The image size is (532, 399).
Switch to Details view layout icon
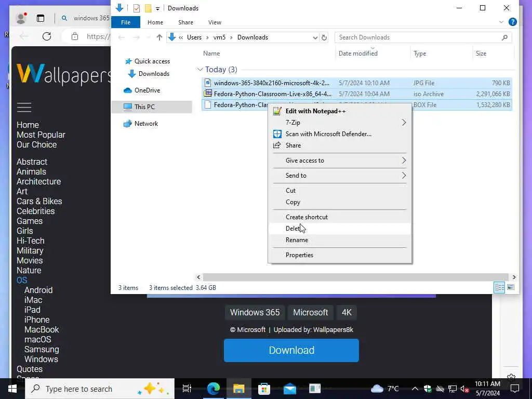click(499, 288)
